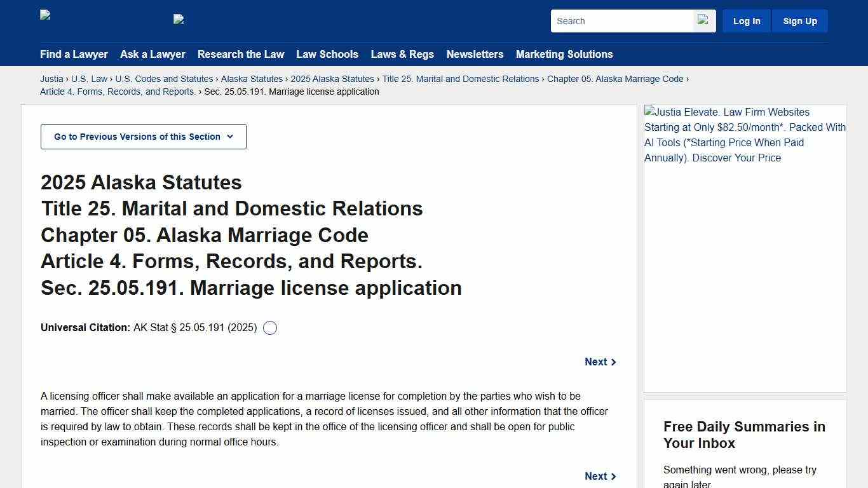Click the chevron on the upper Next link
The image size is (868, 488).
click(613, 362)
